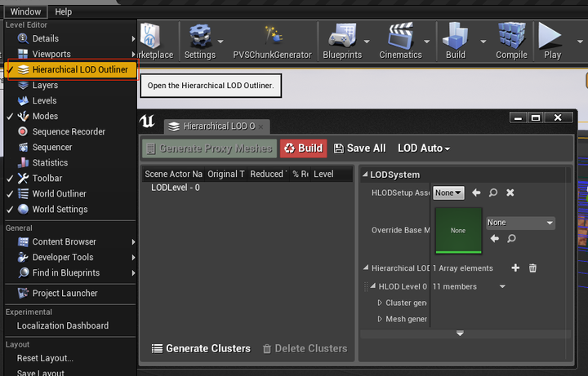Viewport: 588px width, 376px height.
Task: Open the Cinematics dropdown arrow
Action: pyautogui.click(x=427, y=42)
